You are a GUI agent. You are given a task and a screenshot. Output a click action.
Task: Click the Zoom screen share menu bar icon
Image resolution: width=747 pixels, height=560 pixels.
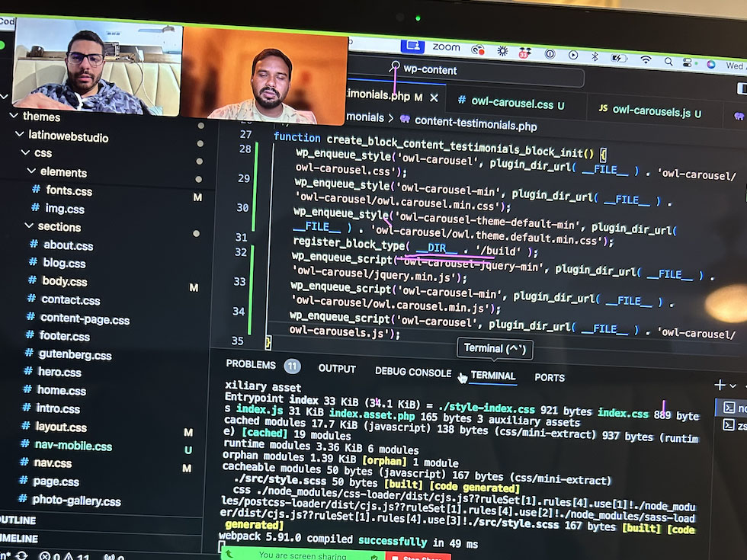tap(412, 46)
